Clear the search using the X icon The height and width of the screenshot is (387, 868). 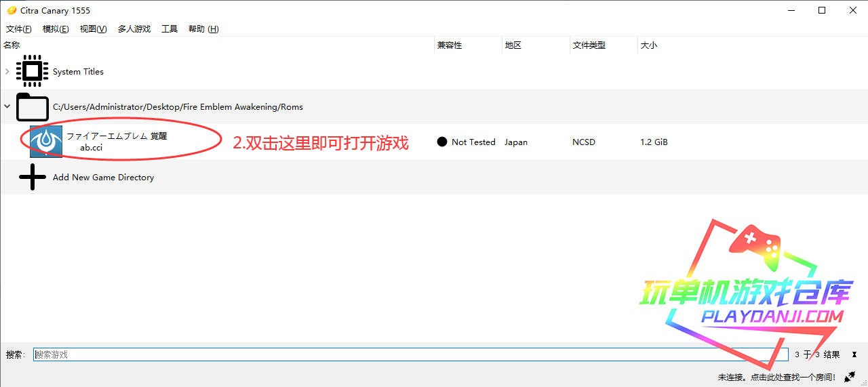pos(854,354)
